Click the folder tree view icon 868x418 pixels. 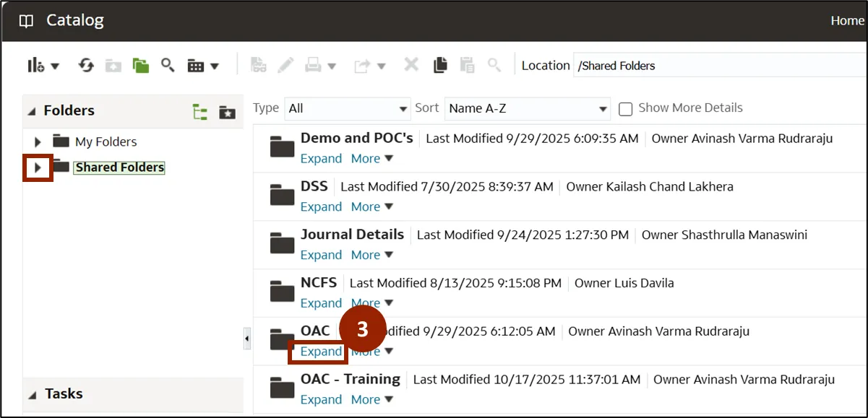tap(200, 112)
